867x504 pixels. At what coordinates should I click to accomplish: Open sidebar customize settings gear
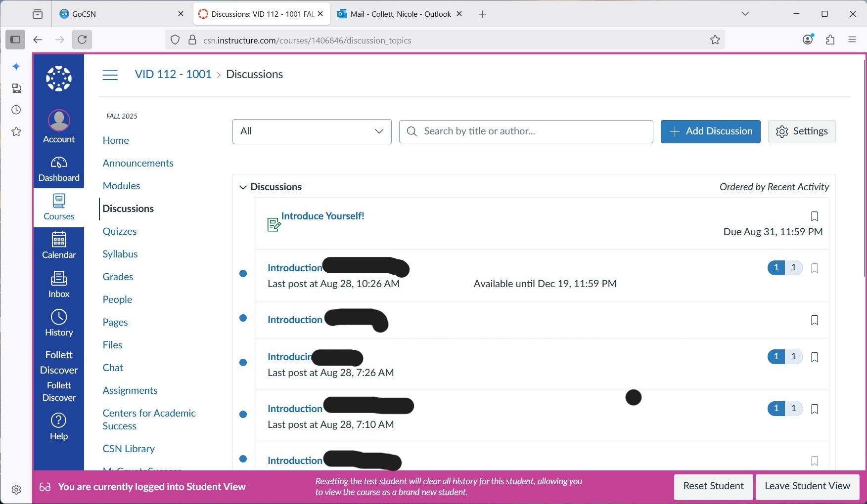tap(16, 489)
